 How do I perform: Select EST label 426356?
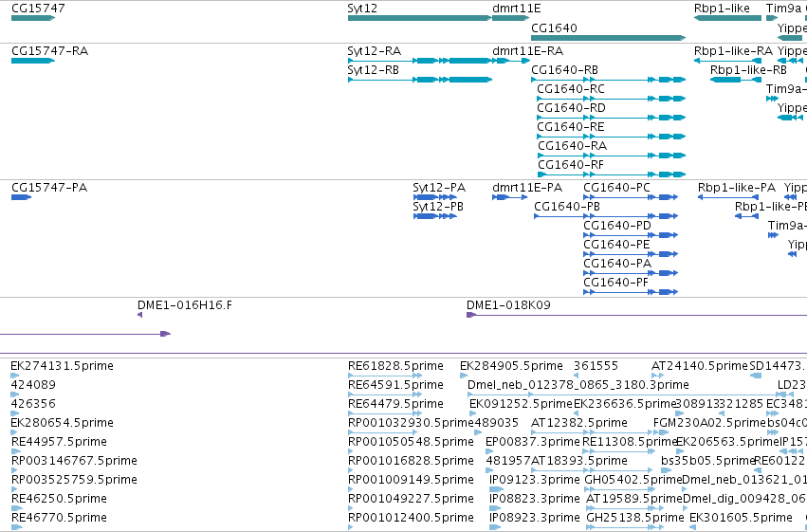(x=33, y=404)
